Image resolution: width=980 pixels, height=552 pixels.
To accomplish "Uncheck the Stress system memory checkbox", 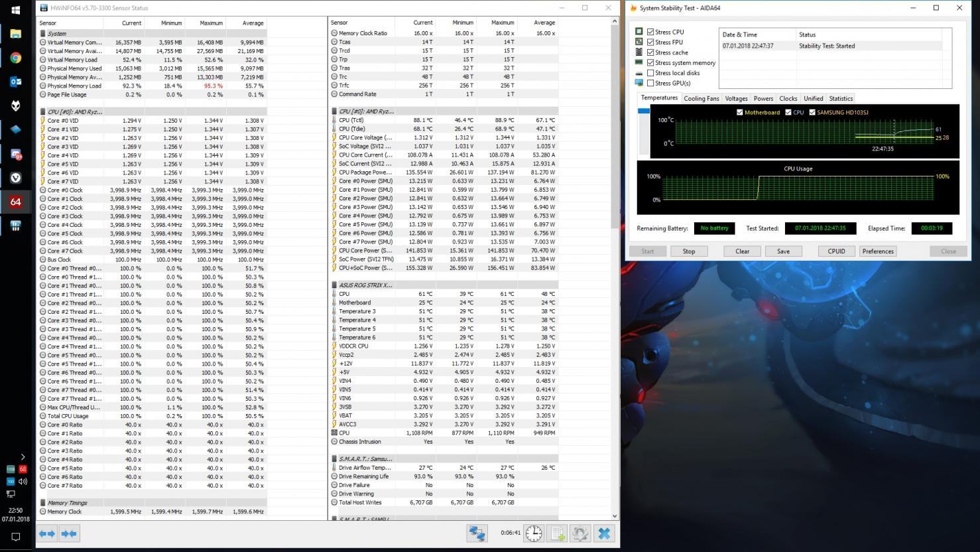I will point(650,62).
